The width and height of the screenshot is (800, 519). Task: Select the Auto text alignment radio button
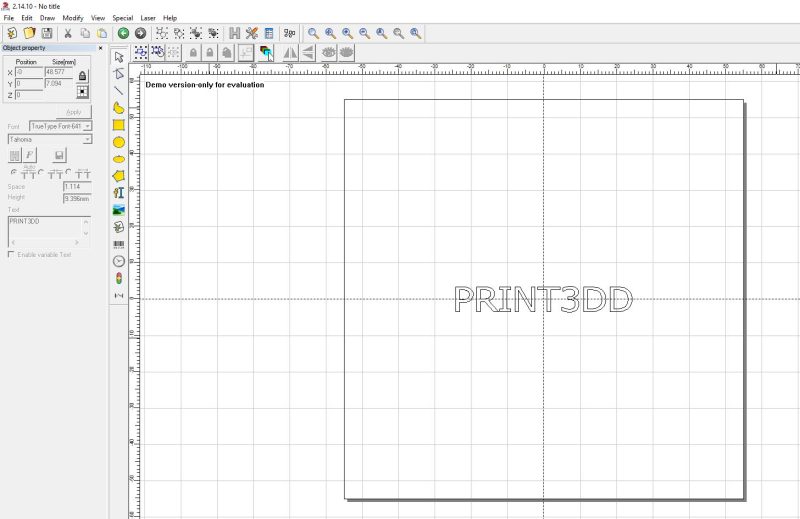pyautogui.click(x=13, y=172)
